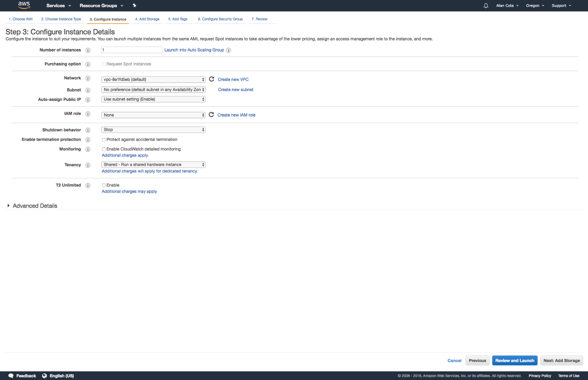This screenshot has height=380, width=588.
Task: Enable CloudWatch detailed monitoring checkbox
Action: (x=103, y=149)
